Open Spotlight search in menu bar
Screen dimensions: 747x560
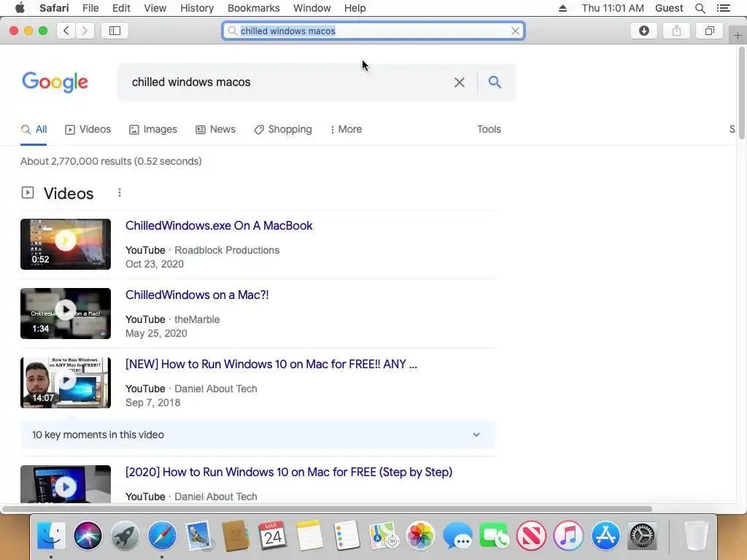(x=700, y=8)
